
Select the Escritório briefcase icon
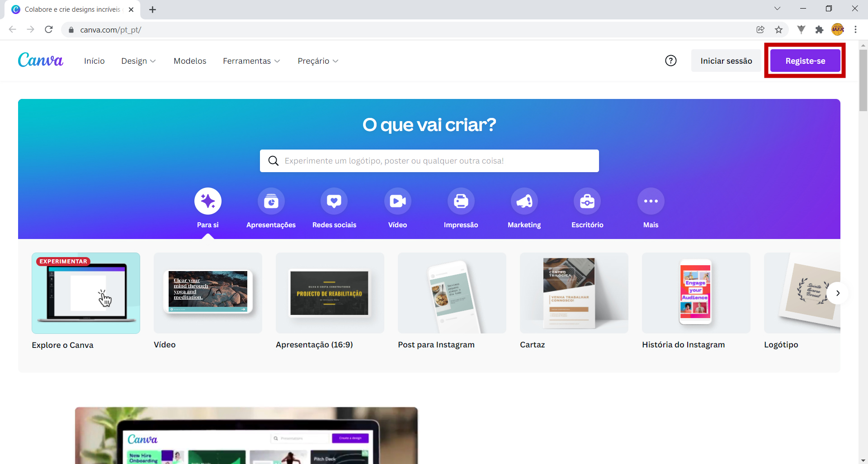[587, 201]
